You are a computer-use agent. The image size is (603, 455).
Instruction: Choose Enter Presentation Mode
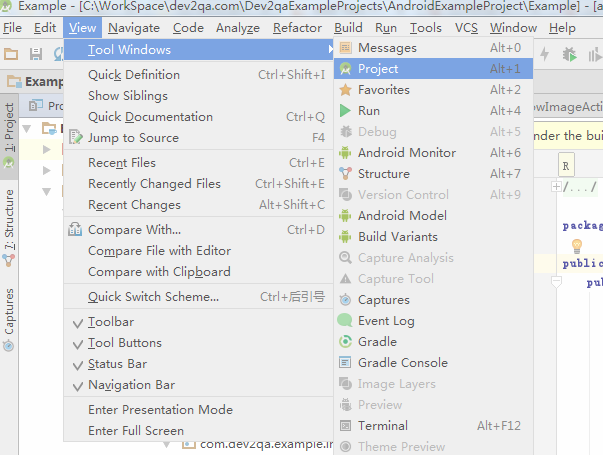coord(160,410)
